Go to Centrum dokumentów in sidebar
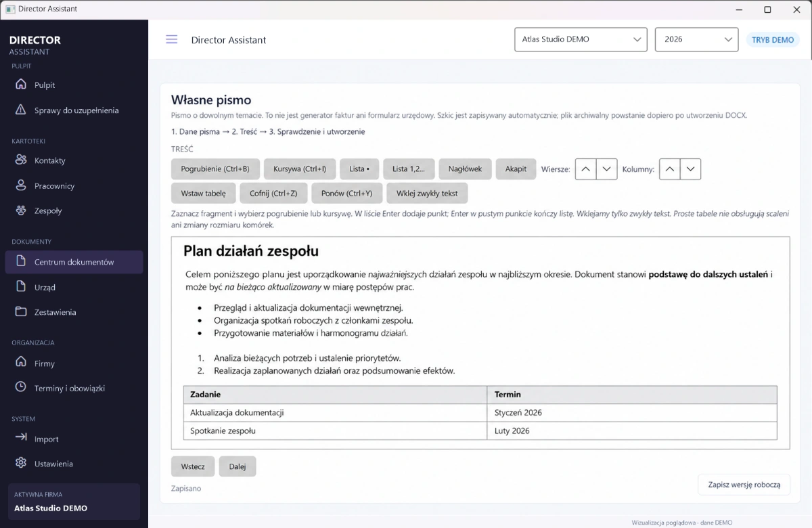Screen dimensions: 812x528 [74, 262]
